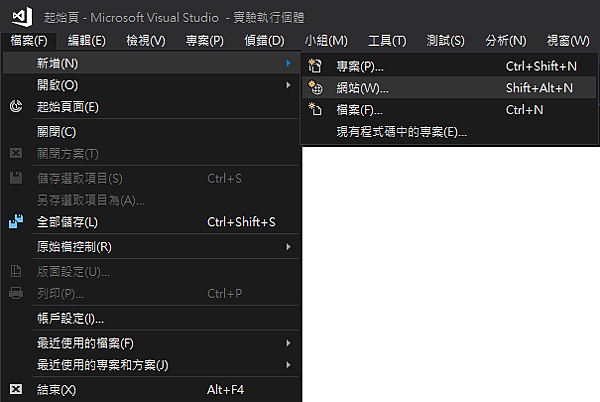Click the Visual Studio logo icon

[x=22, y=17]
